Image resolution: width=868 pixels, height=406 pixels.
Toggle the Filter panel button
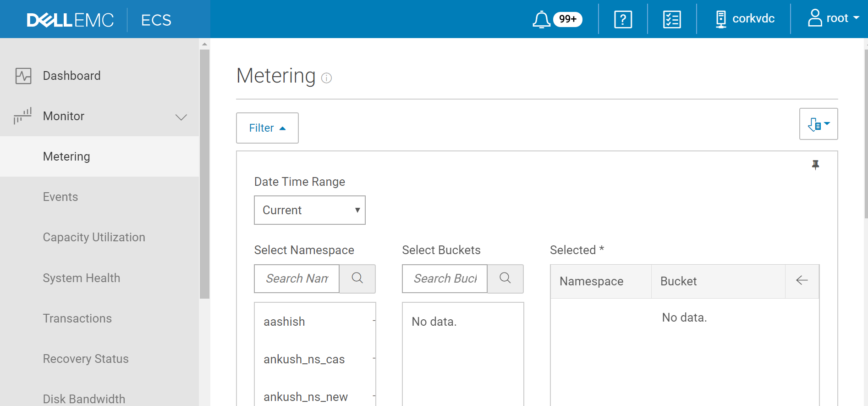267,128
